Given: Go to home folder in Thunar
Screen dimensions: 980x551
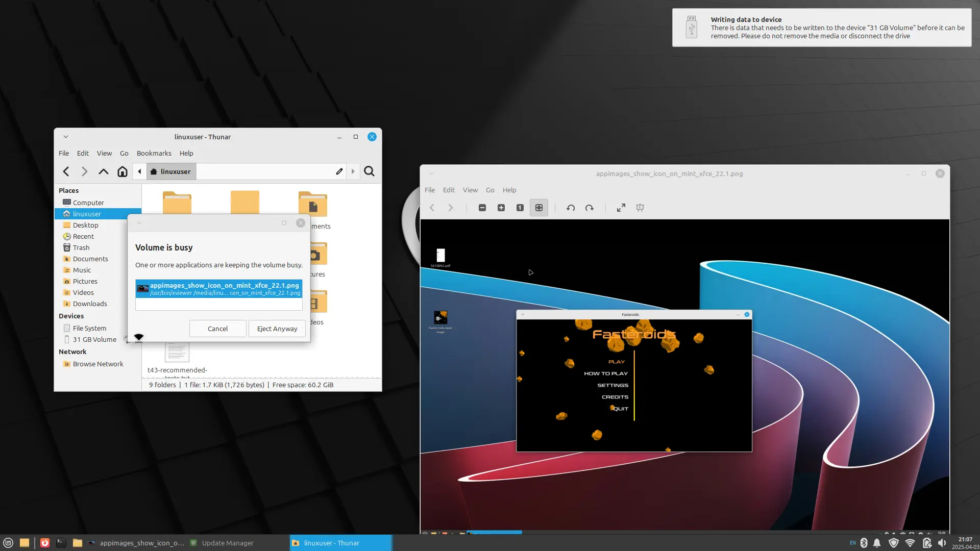Looking at the screenshot, I should (122, 171).
